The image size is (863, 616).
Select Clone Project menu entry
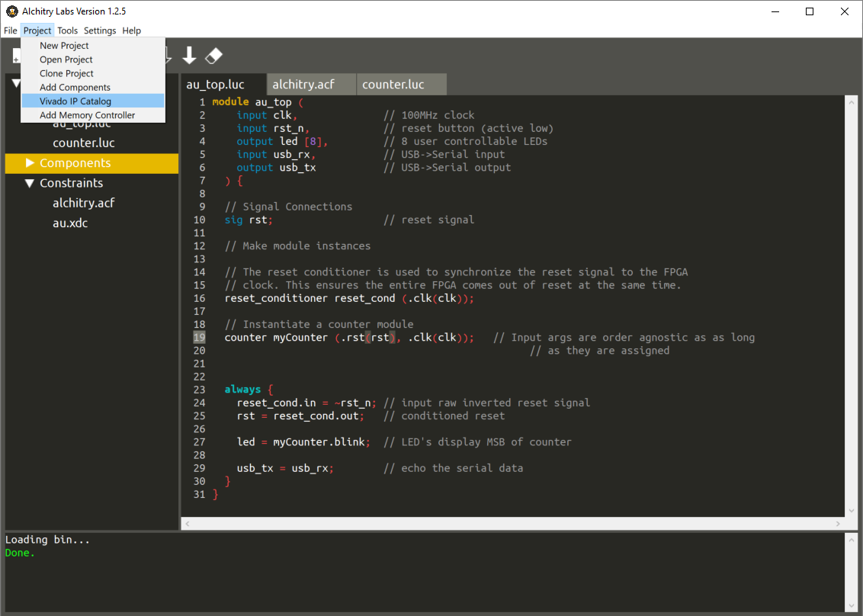click(x=93, y=73)
